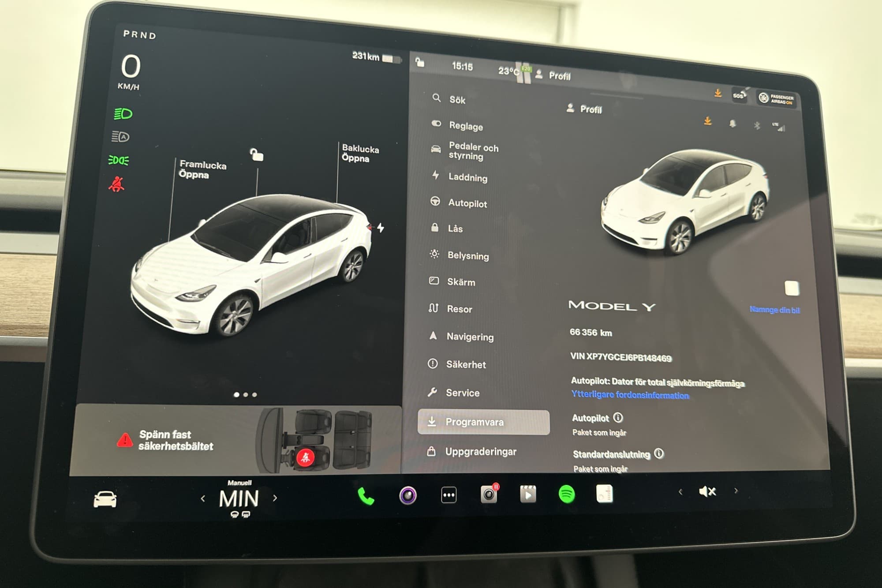882x588 pixels.
Task: Tap the charge port lightning bolt icon
Action: (381, 228)
